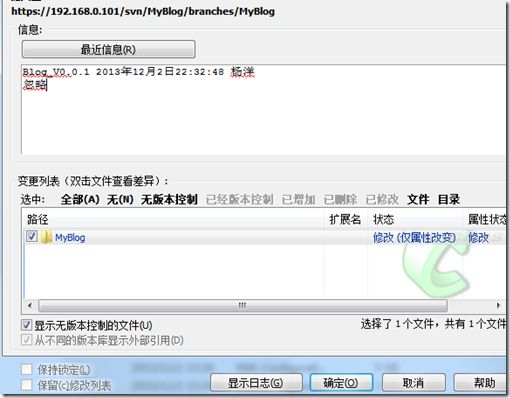
Task: Click the 修改 (仅属性改变) status cell
Action: [x=414, y=238]
